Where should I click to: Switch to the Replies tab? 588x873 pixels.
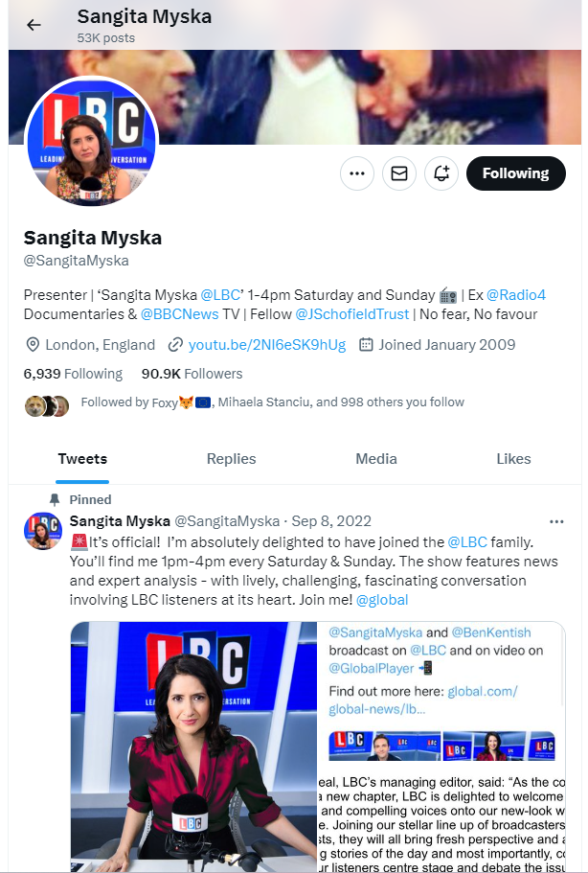232,459
